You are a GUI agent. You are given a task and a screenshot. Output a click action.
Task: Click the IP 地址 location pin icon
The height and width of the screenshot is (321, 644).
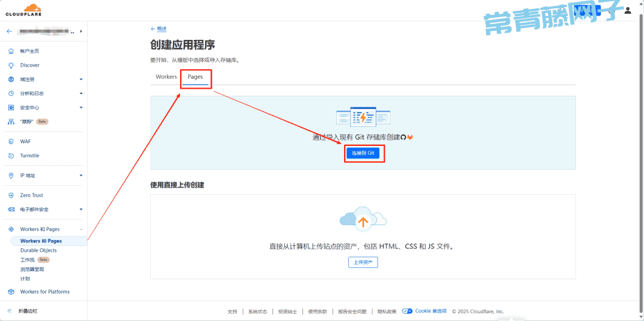click(x=11, y=176)
